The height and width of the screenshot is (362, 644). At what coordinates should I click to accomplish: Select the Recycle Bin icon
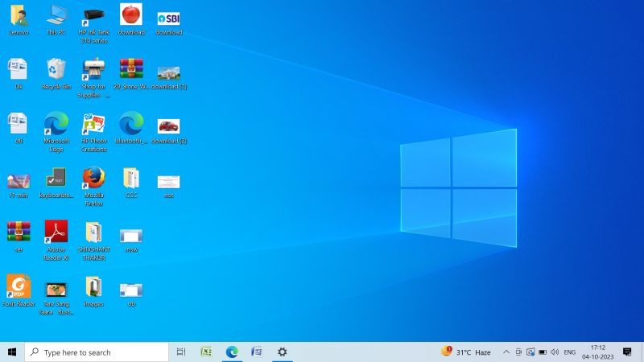[x=56, y=69]
